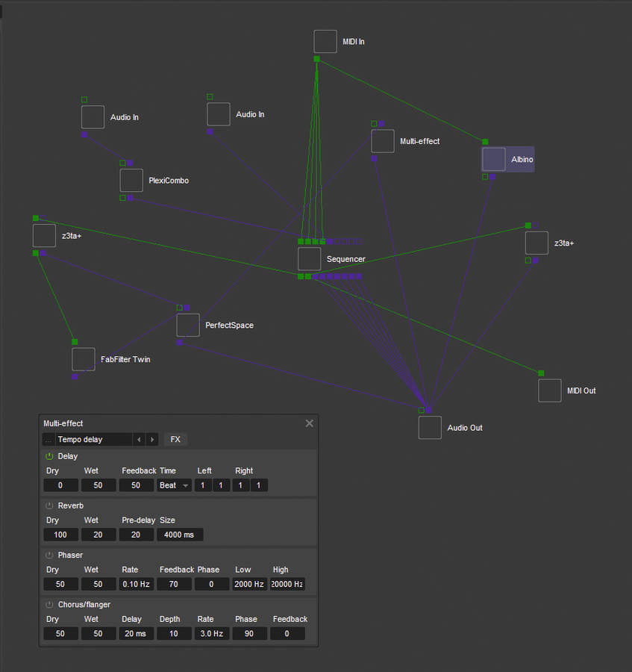
Task: Click the purple audio output port under FabFilter Twin
Action: click(x=75, y=377)
